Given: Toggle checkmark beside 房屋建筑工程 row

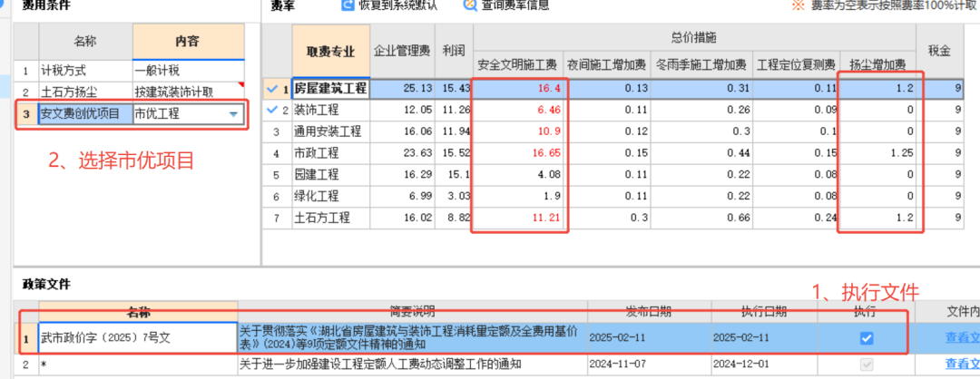Looking at the screenshot, I should pyautogui.click(x=271, y=89).
